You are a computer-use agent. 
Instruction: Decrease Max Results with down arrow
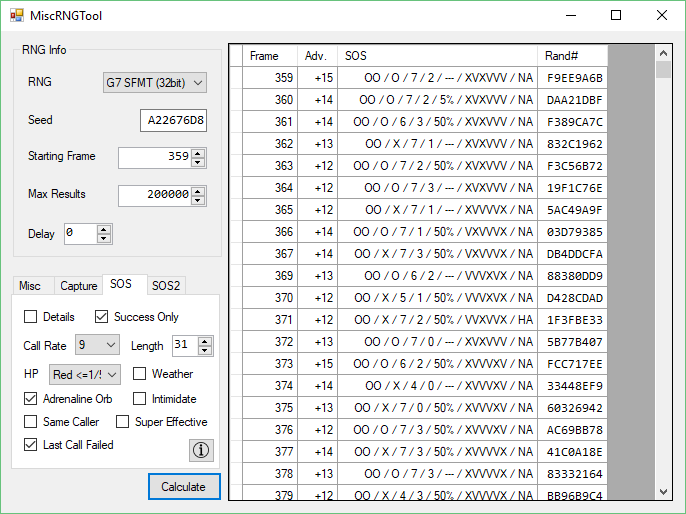click(x=198, y=200)
